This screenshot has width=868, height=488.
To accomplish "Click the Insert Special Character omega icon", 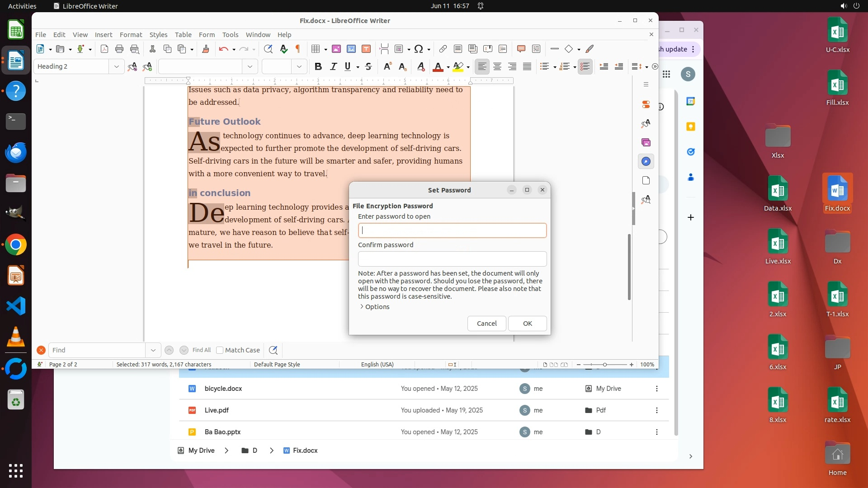I will tap(419, 49).
